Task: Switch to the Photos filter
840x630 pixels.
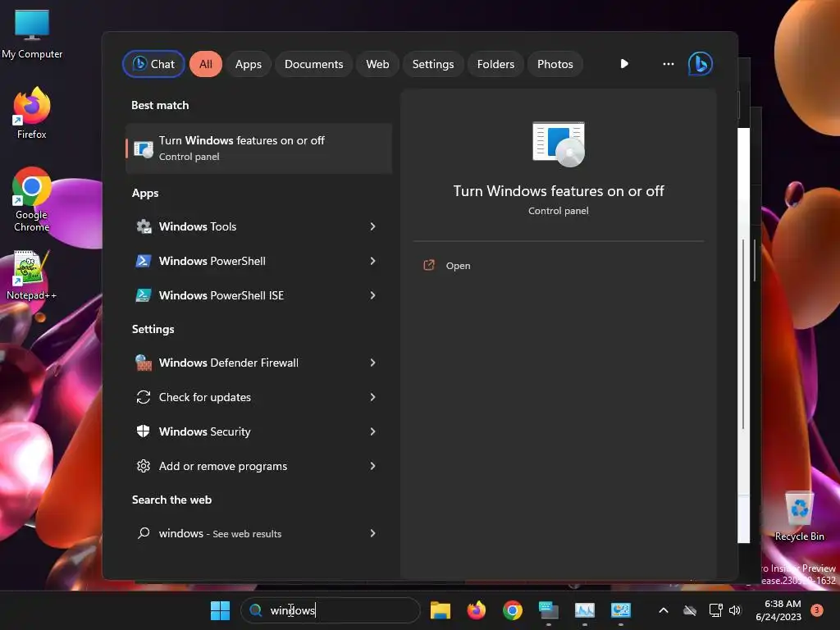Action: point(555,64)
